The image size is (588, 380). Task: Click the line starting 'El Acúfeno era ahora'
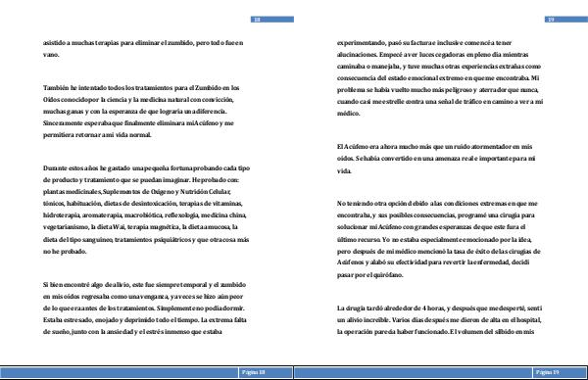(434, 147)
